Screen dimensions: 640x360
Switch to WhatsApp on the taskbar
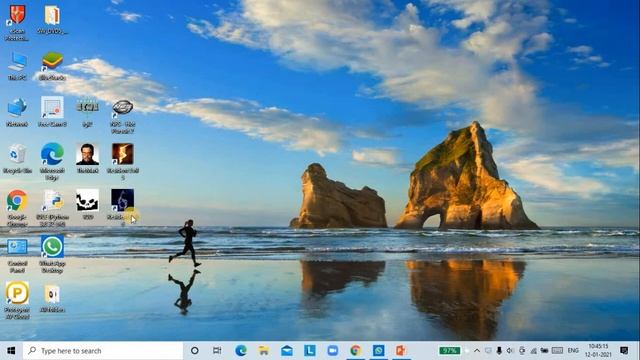coord(378,351)
